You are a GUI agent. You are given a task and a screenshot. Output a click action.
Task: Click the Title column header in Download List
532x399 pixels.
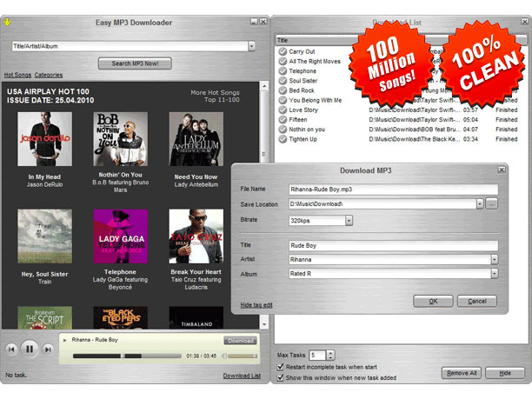coord(283,40)
